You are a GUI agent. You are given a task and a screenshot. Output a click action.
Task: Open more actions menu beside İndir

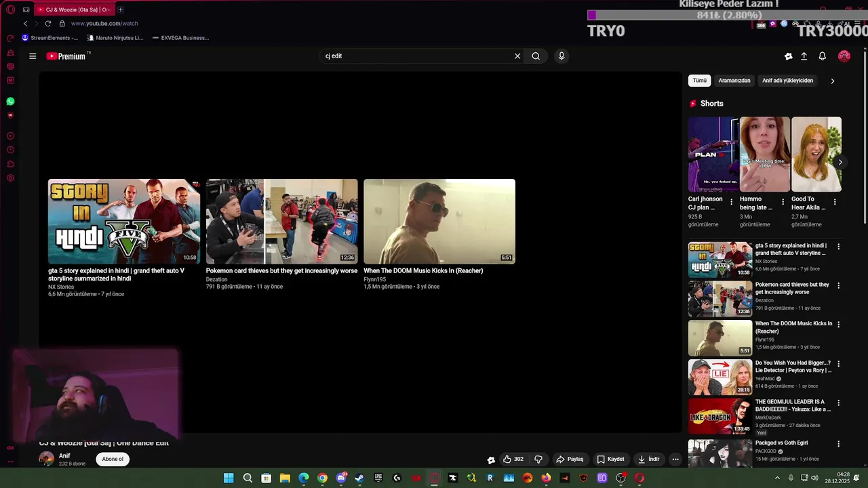pos(675,459)
